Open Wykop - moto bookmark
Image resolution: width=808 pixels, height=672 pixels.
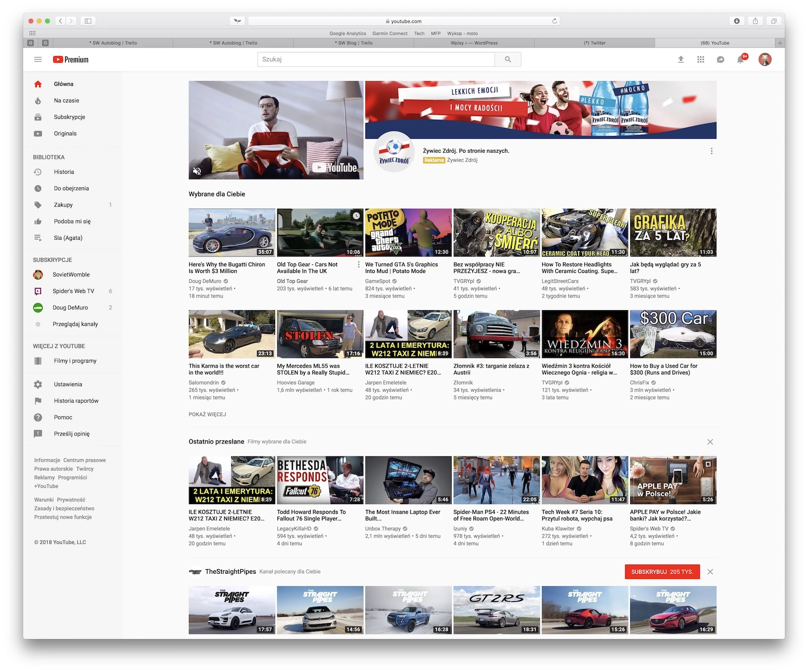[x=462, y=34]
